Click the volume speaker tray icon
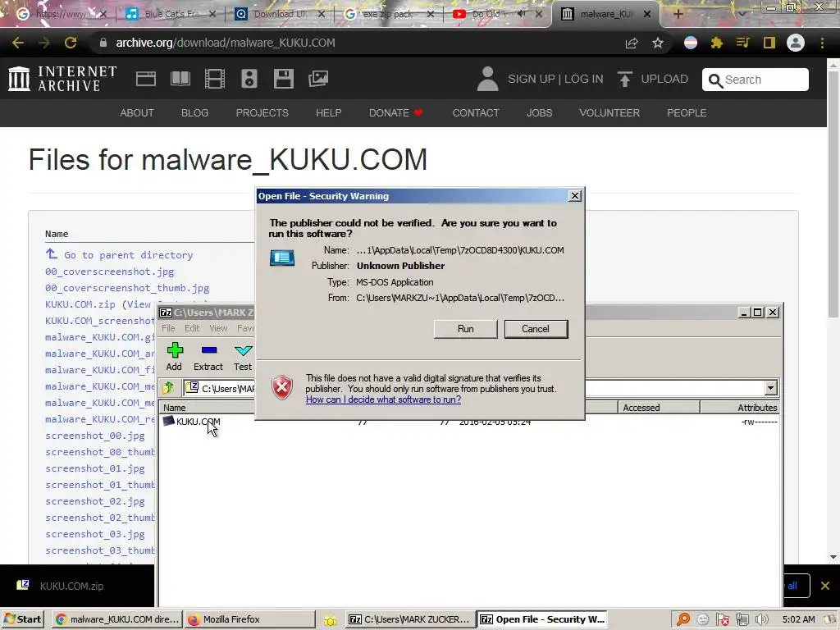This screenshot has width=840, height=630. 761,619
